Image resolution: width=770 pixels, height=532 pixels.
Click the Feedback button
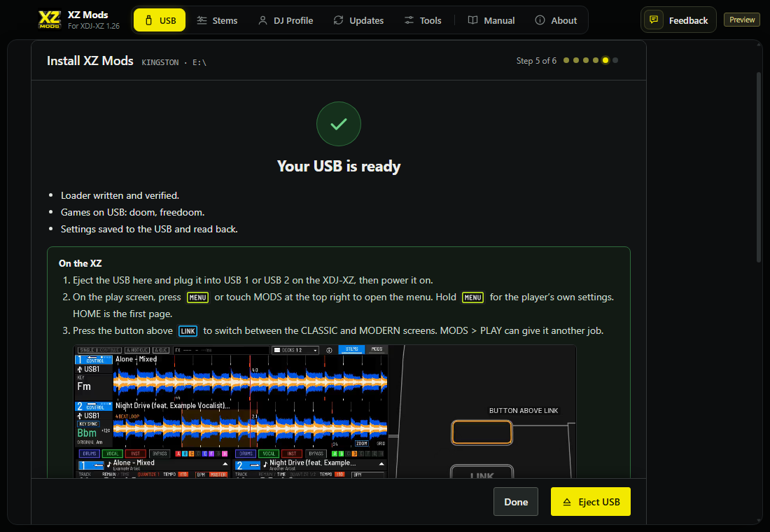[679, 20]
